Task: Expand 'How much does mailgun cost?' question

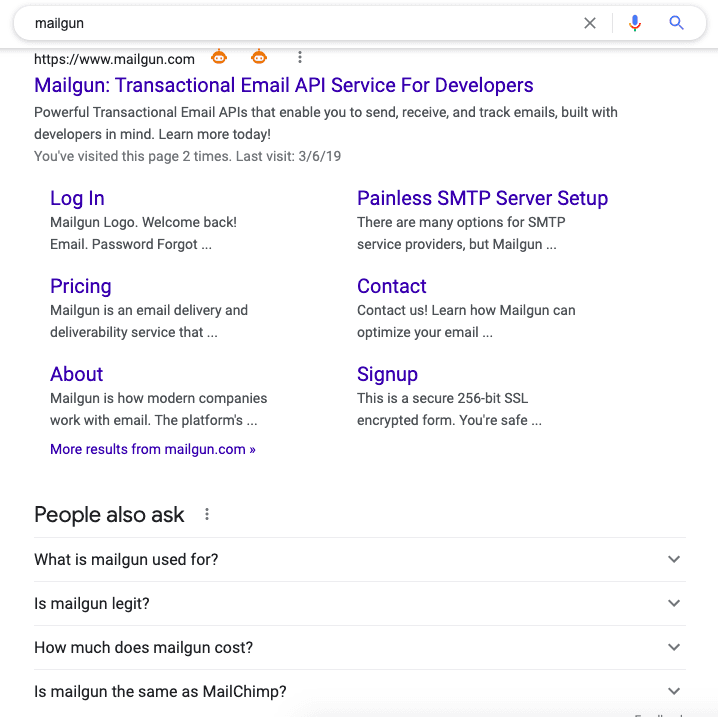Action: click(360, 647)
